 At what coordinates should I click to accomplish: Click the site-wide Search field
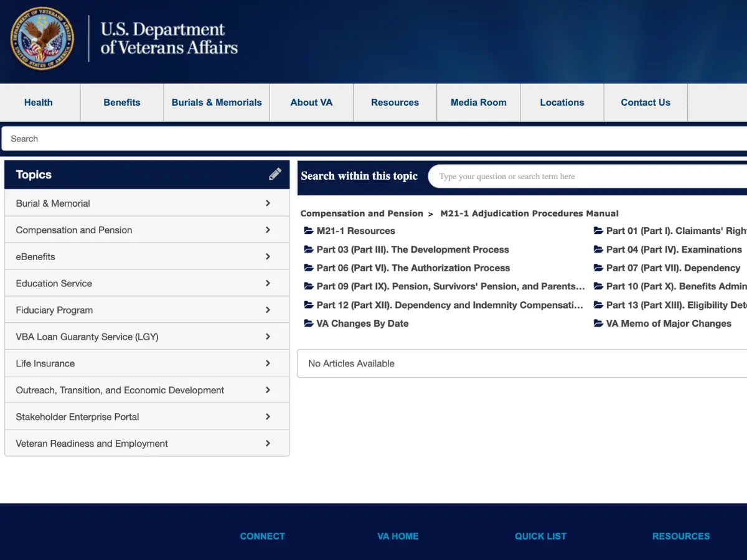(374, 139)
